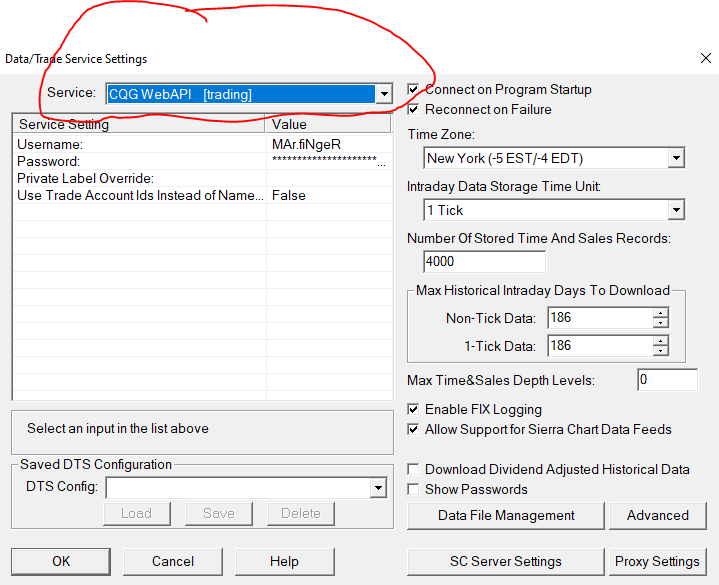This screenshot has height=585, width=719.
Task: Select the Password setting row
Action: pyautogui.click(x=203, y=161)
